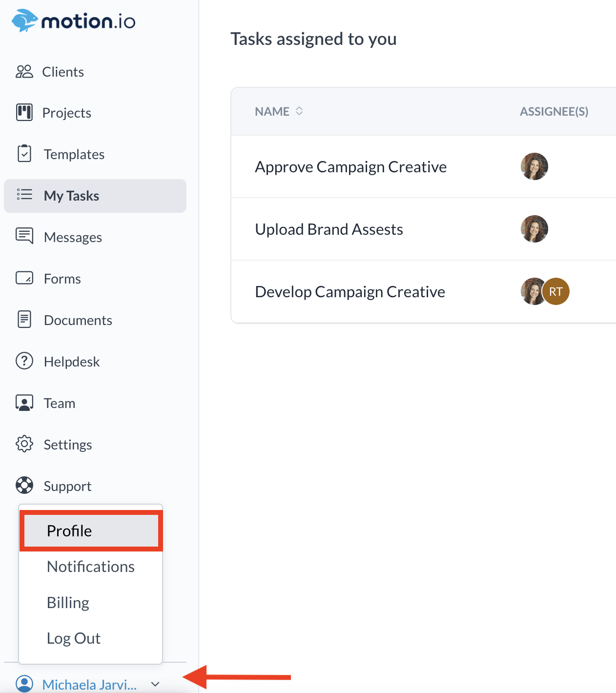
Task: Open Billing from the user menu
Action: pos(68,603)
